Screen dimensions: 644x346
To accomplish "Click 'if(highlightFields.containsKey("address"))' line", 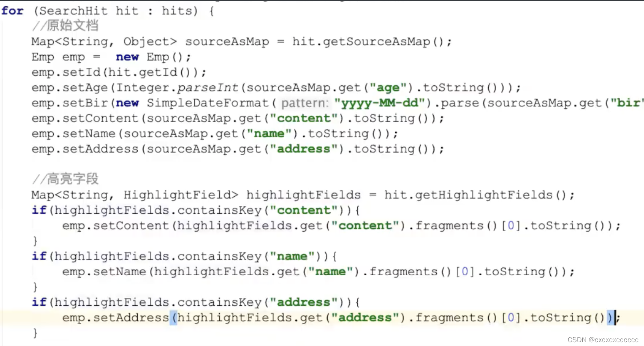I will pyautogui.click(x=196, y=302).
